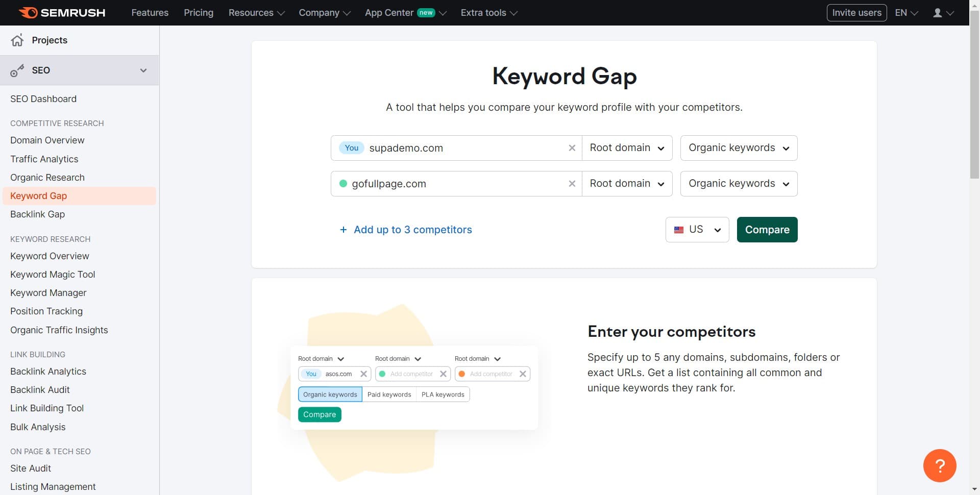The width and height of the screenshot is (980, 495).
Task: Open the EN language dropdown
Action: click(x=905, y=12)
